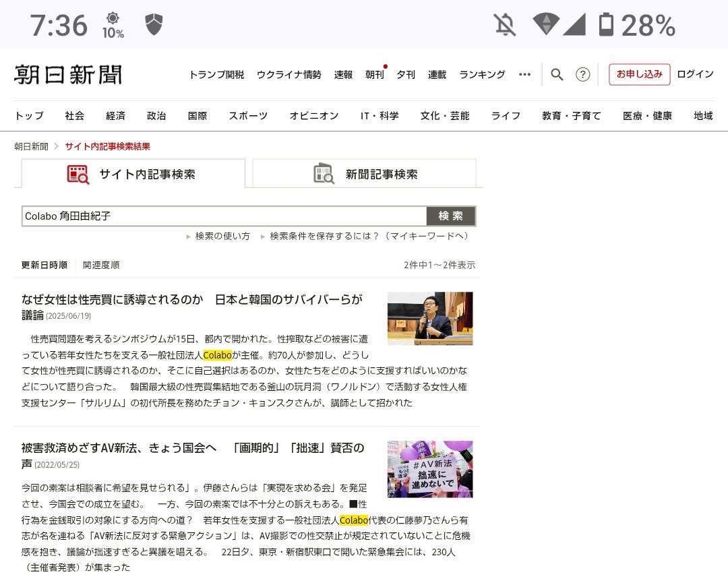728x587 pixels.
Task: Open the help question mark icon
Action: (582, 74)
